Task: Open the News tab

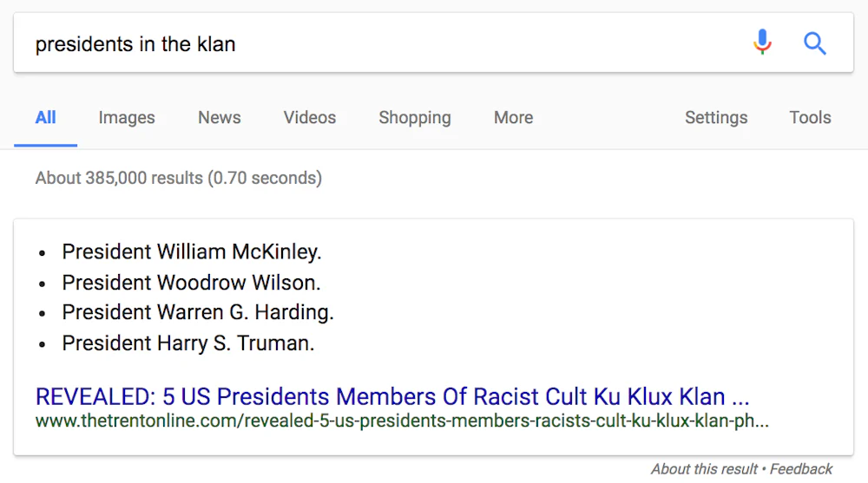Action: point(220,118)
